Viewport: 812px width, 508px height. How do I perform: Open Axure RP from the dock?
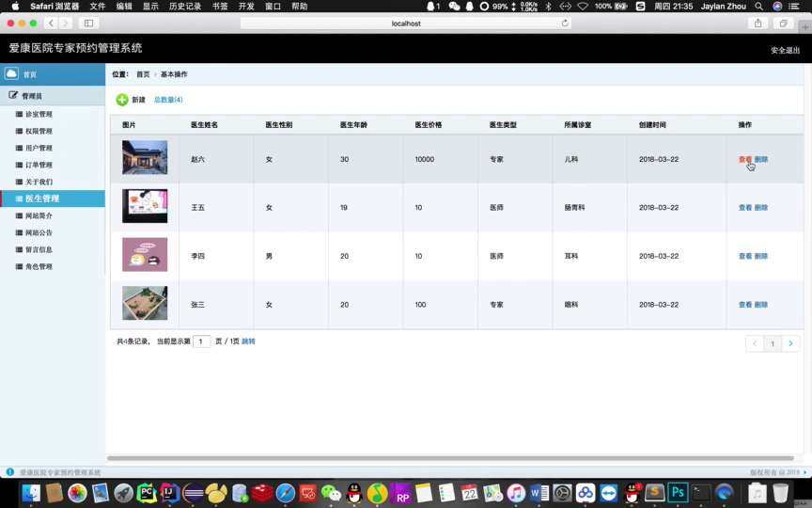(x=400, y=493)
